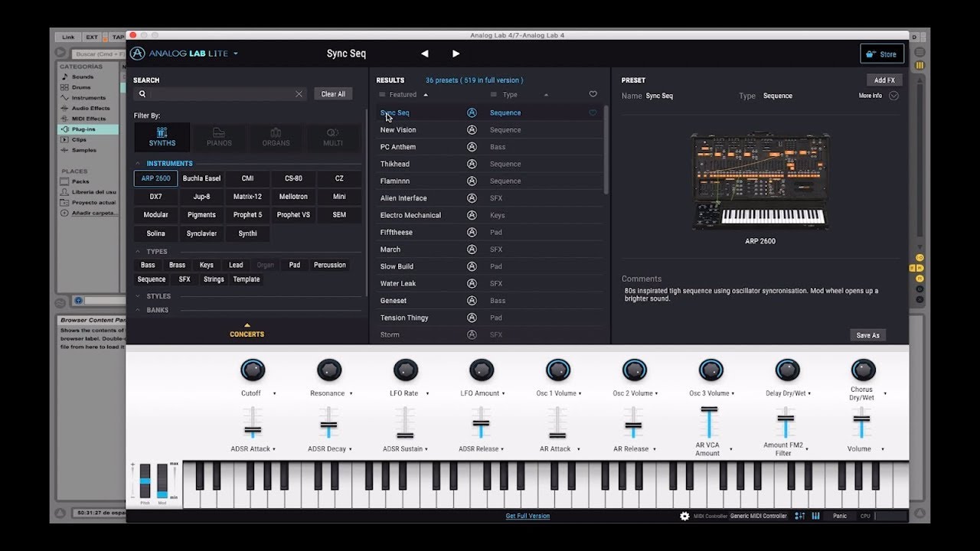
Task: Open the Analog Lab Lite main menu dropdown
Action: (x=236, y=54)
